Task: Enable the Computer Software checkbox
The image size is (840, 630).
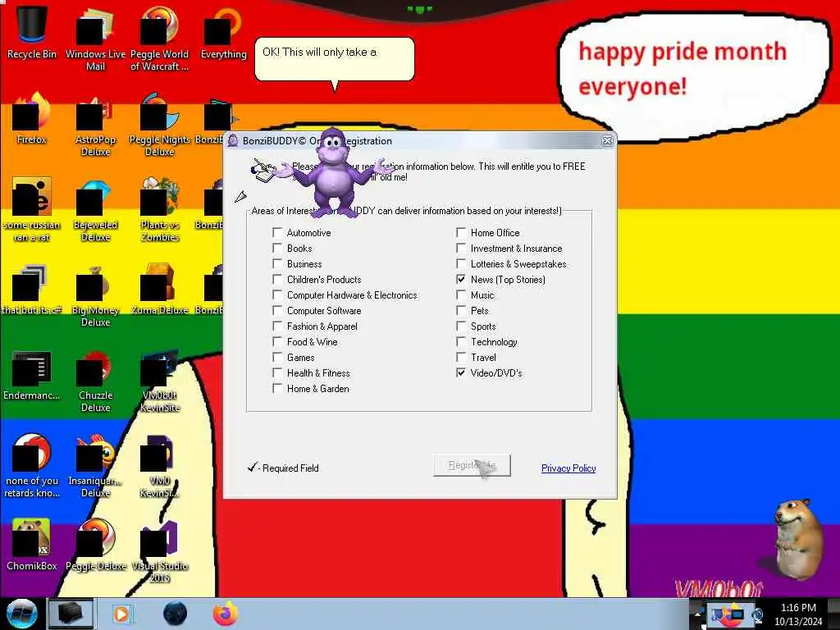Action: point(277,310)
